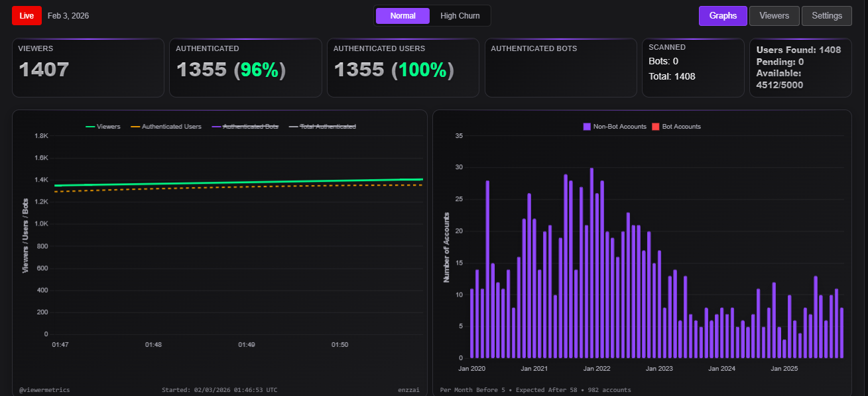Click the Feb 3, 2026 date

point(68,15)
